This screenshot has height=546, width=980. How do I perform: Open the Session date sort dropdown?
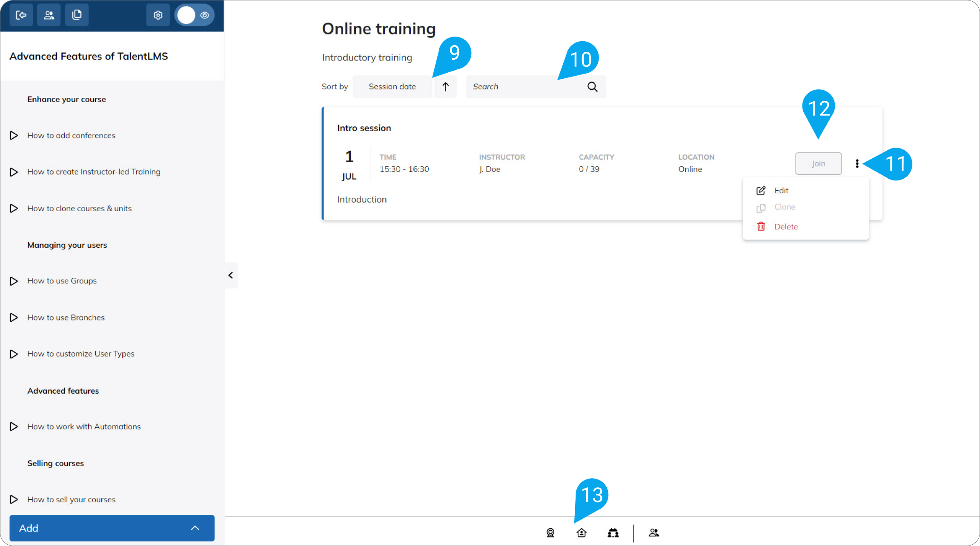click(392, 86)
